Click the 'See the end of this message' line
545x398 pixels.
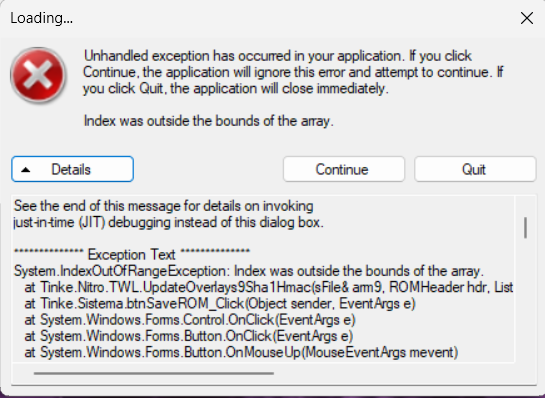[163, 206]
